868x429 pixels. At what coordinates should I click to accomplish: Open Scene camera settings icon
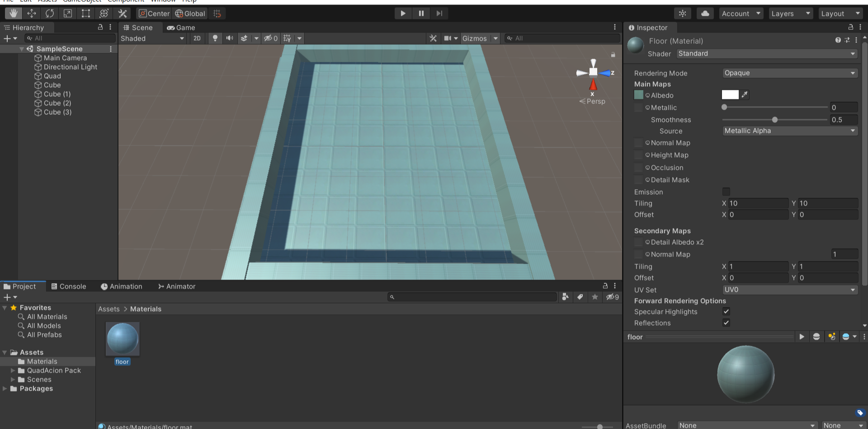[448, 38]
